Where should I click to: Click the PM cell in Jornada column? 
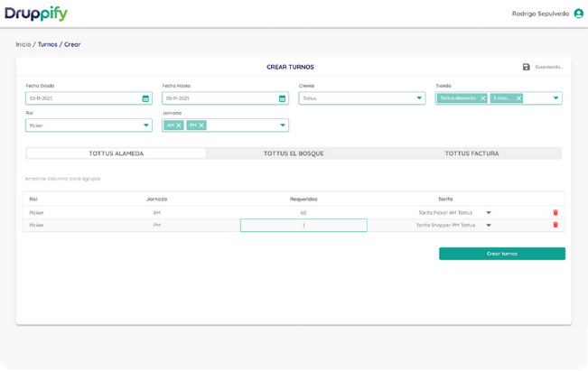(x=157, y=225)
